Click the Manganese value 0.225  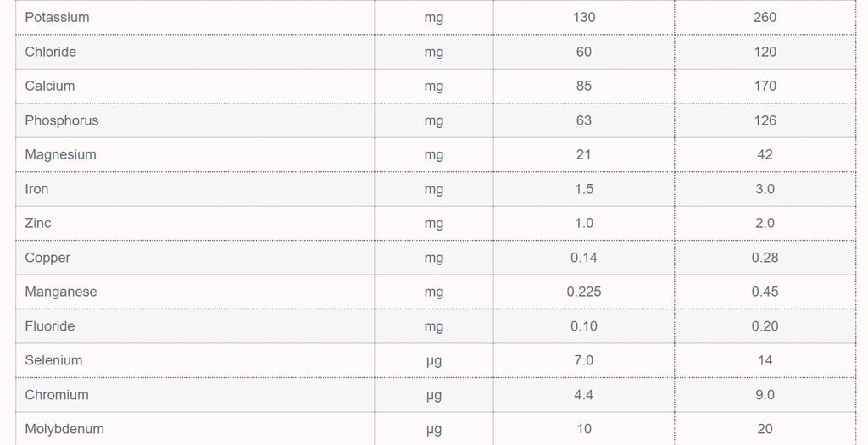(x=583, y=292)
